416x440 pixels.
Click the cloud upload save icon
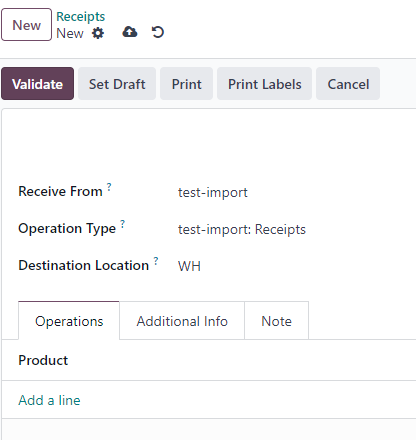tap(130, 32)
